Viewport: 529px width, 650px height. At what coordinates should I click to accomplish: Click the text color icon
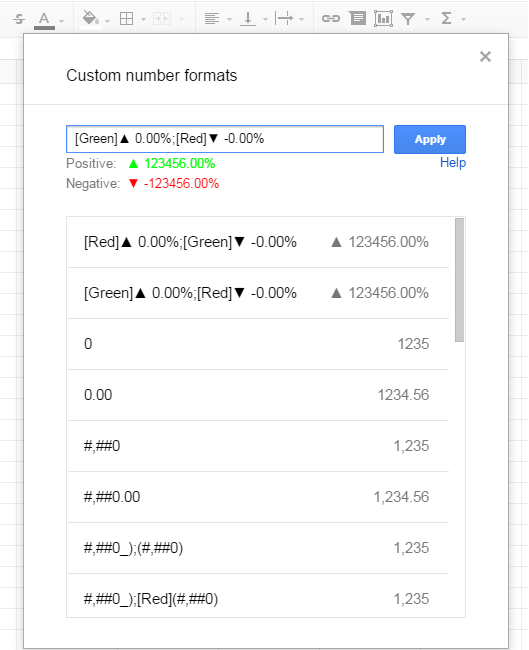coord(44,19)
